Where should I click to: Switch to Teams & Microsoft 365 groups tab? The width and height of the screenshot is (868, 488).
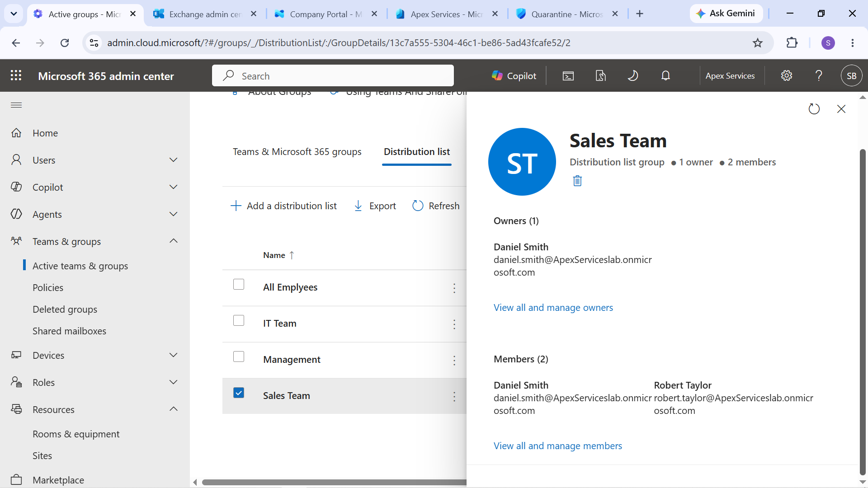point(297,152)
